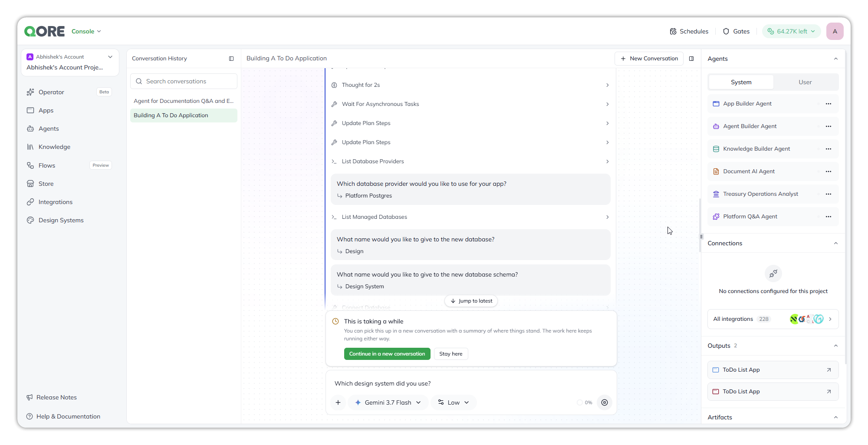Image resolution: width=868 pixels, height=445 pixels.
Task: Open Operator in the sidebar
Action: coord(69,92)
